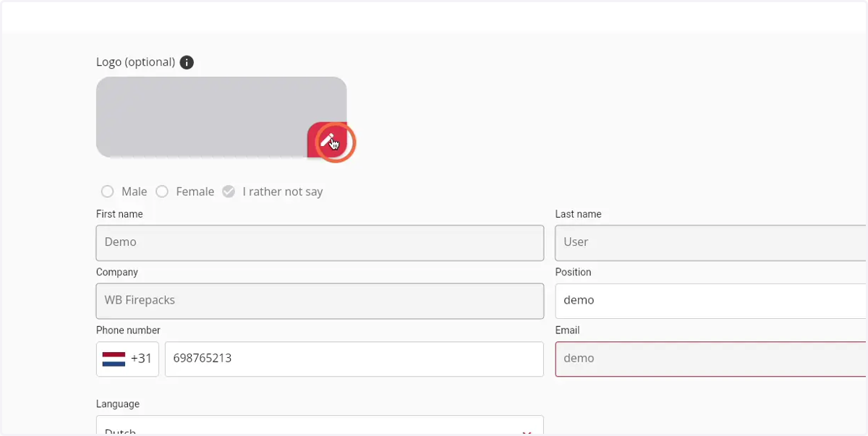Open the info tooltip beside Logo (optional)

[187, 62]
